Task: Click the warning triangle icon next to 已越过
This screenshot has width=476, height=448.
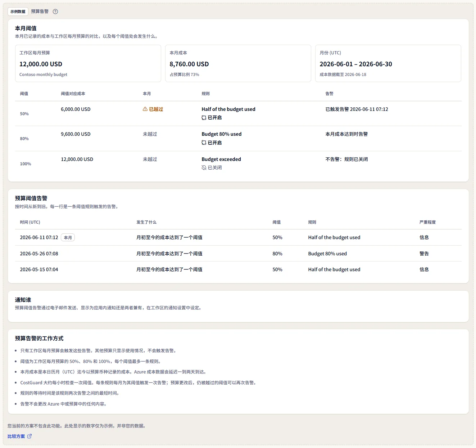Action: 145,109
